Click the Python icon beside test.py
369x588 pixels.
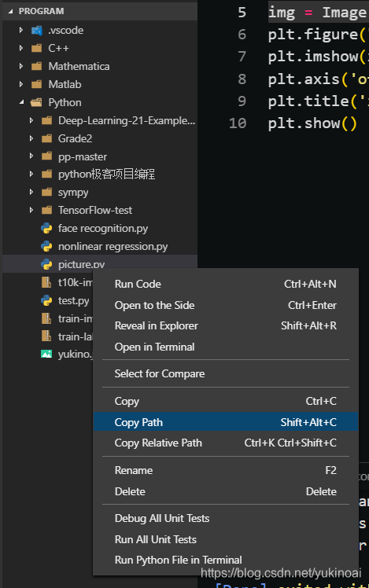click(46, 301)
